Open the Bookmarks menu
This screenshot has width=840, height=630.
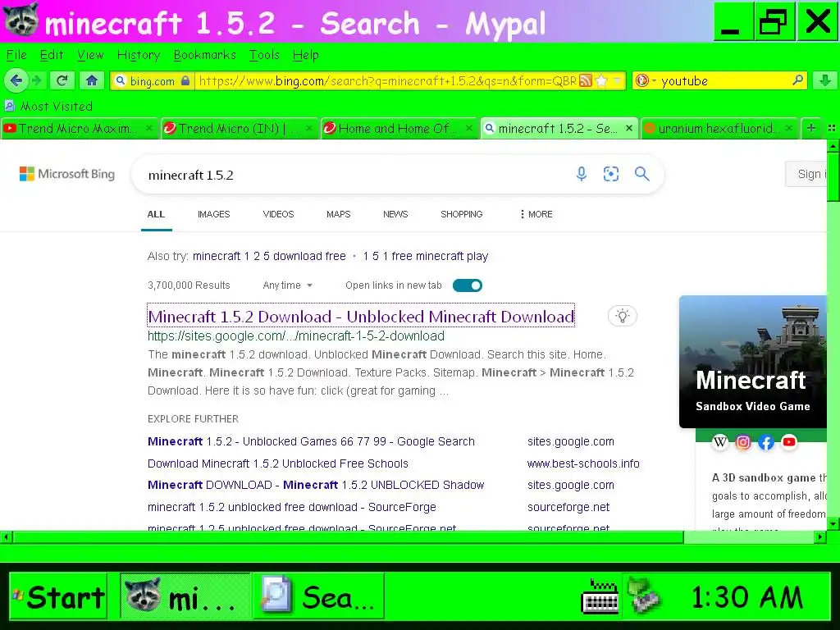(204, 55)
